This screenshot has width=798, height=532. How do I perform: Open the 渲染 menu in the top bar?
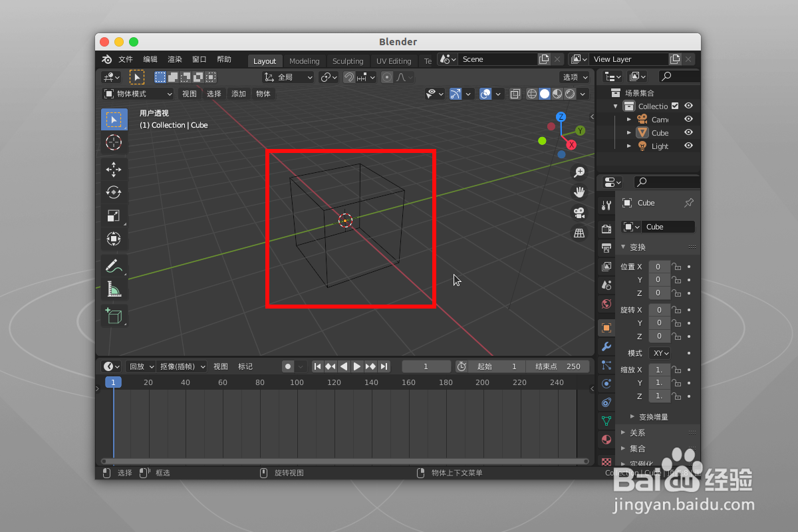pyautogui.click(x=174, y=59)
